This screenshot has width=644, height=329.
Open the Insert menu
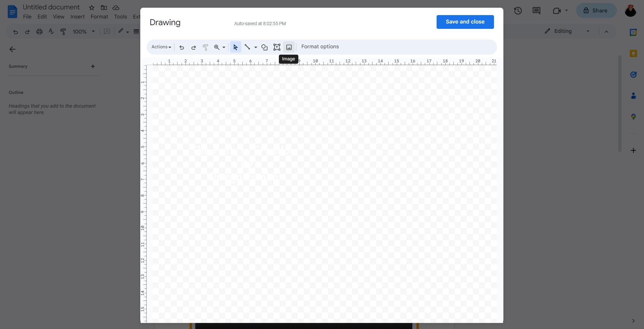[x=77, y=16]
